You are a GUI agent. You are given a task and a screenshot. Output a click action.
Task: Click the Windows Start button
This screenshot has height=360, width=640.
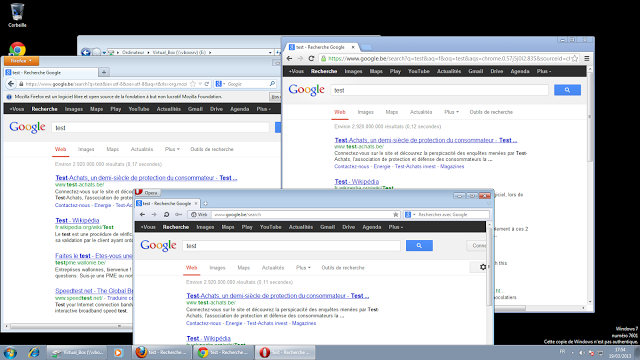(10, 352)
